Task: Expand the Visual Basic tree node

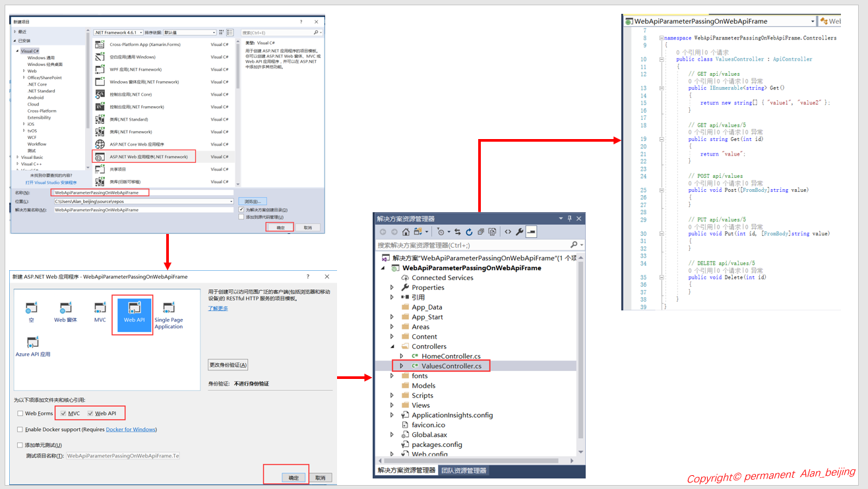Action: click(x=18, y=157)
